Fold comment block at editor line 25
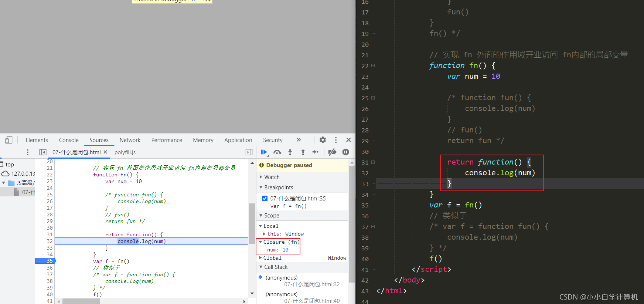Image resolution: width=644 pixels, height=304 pixels. (373, 98)
